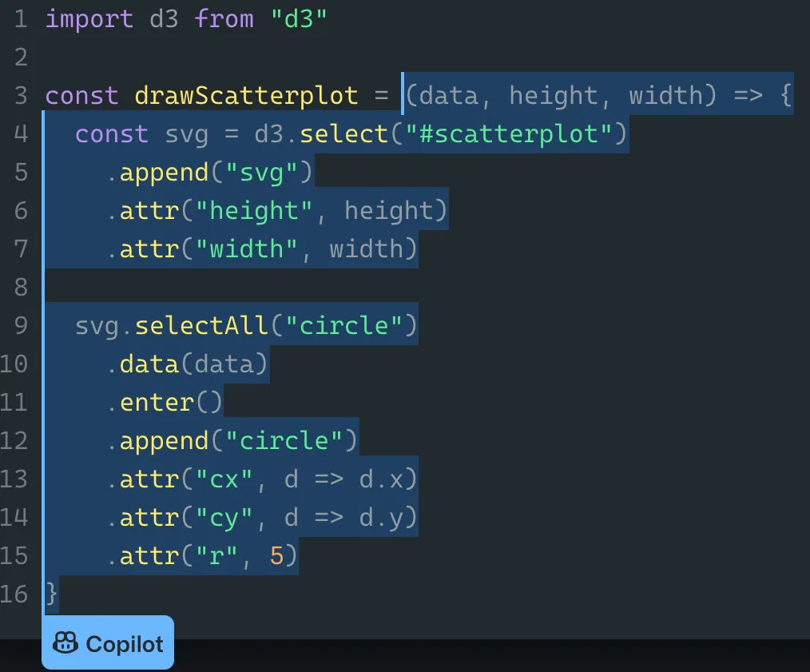Image resolution: width=810 pixels, height=672 pixels.
Task: Click the width parameter in function signature
Action: click(x=666, y=96)
